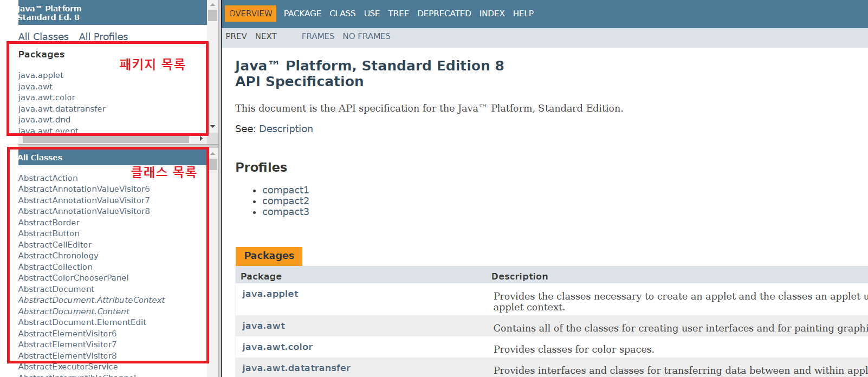Screen dimensions: 868x377
Task: Click the packages frame horizontal scrollbar thumb
Action: (x=106, y=139)
